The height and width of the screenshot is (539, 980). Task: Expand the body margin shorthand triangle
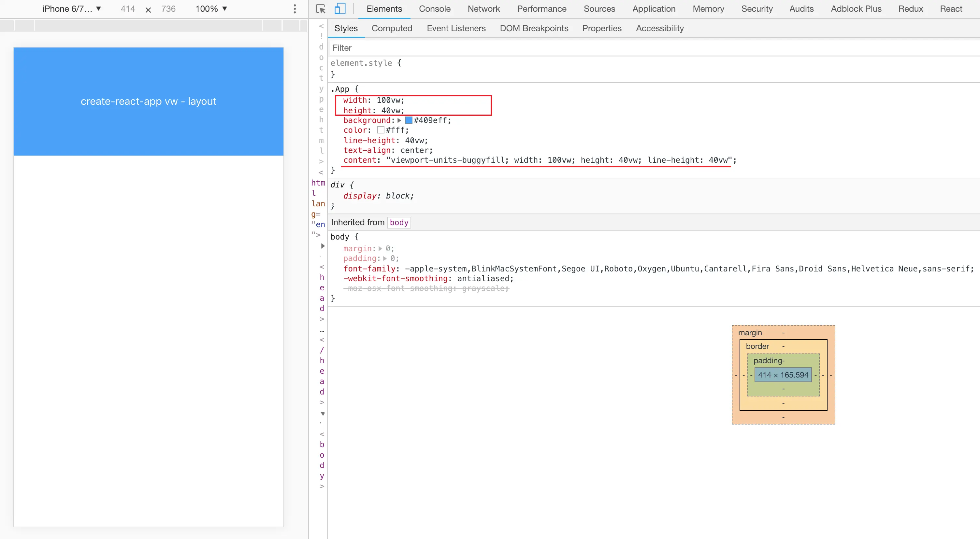380,249
